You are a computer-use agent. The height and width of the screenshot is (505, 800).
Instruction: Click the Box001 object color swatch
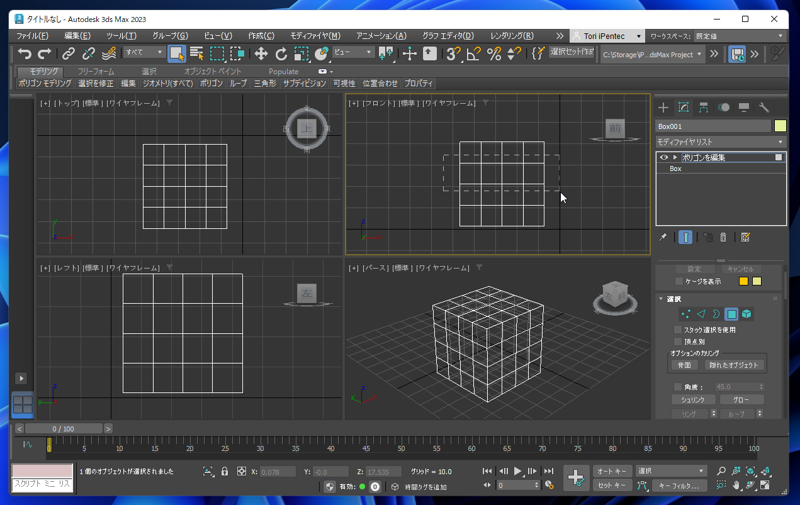click(780, 125)
